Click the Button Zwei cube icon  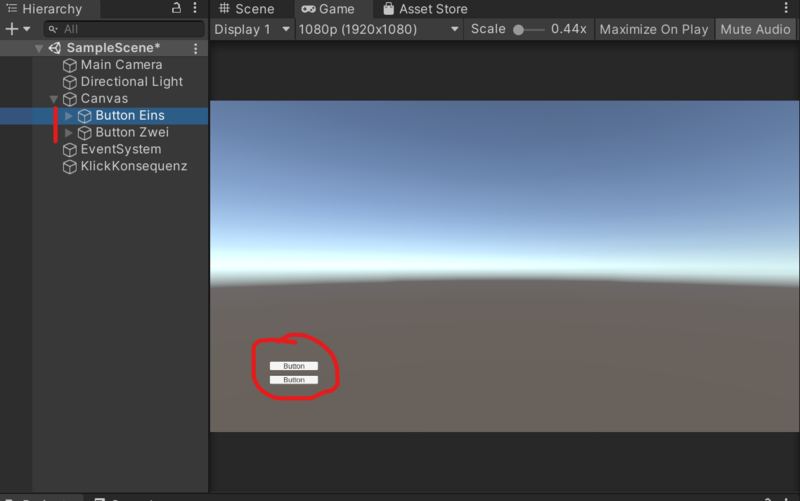(84, 133)
